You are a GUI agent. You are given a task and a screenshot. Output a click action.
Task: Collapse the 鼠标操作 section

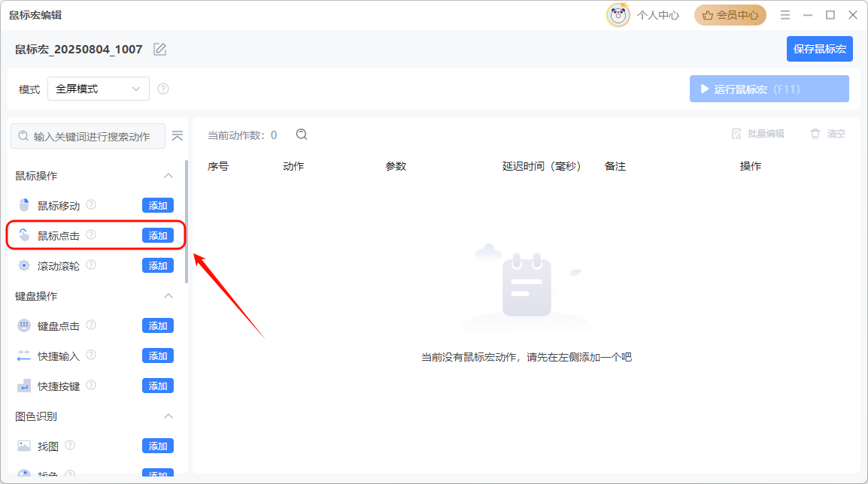[168, 176]
